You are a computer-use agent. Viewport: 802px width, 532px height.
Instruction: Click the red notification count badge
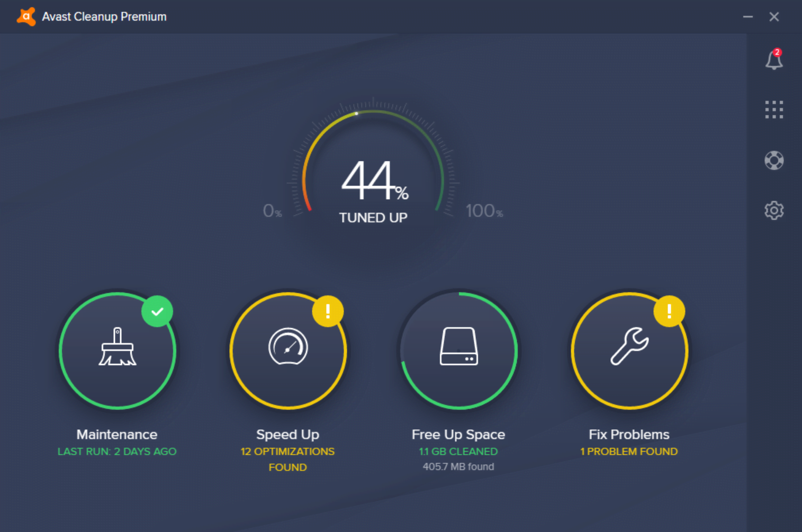click(777, 52)
